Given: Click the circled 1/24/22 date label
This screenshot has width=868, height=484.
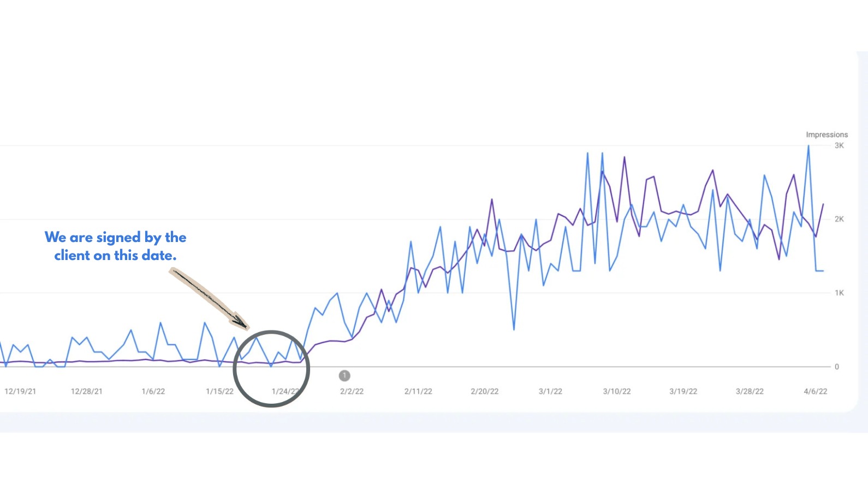Looking at the screenshot, I should click(286, 392).
